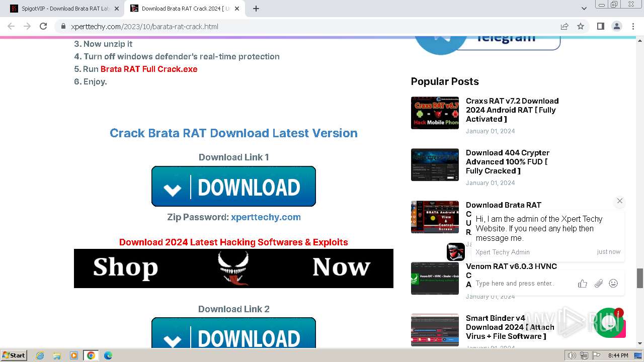Image resolution: width=644 pixels, height=362 pixels.
Task: Open Craxs RAT v7.2 Download post
Action: click(512, 110)
